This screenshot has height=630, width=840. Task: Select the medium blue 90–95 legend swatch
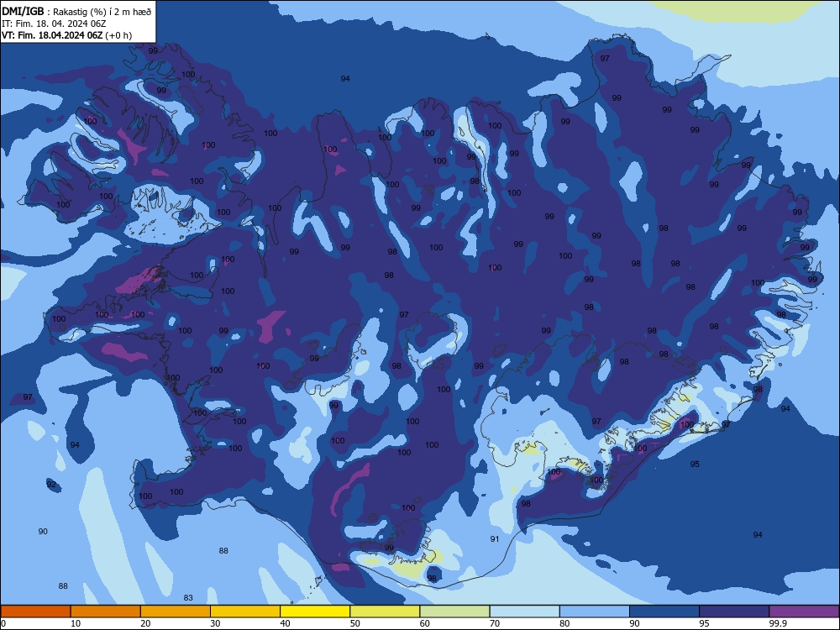point(664,612)
